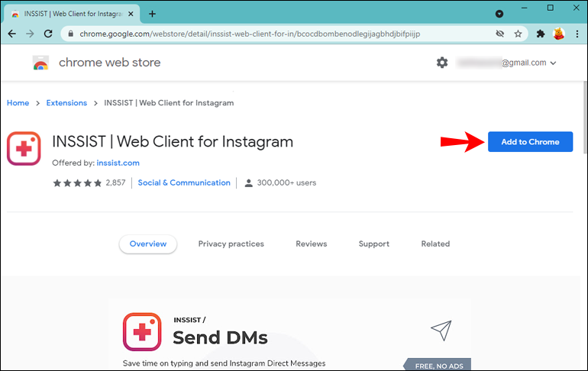Close the INSSIST tab
The height and width of the screenshot is (371, 588).
coord(131,14)
